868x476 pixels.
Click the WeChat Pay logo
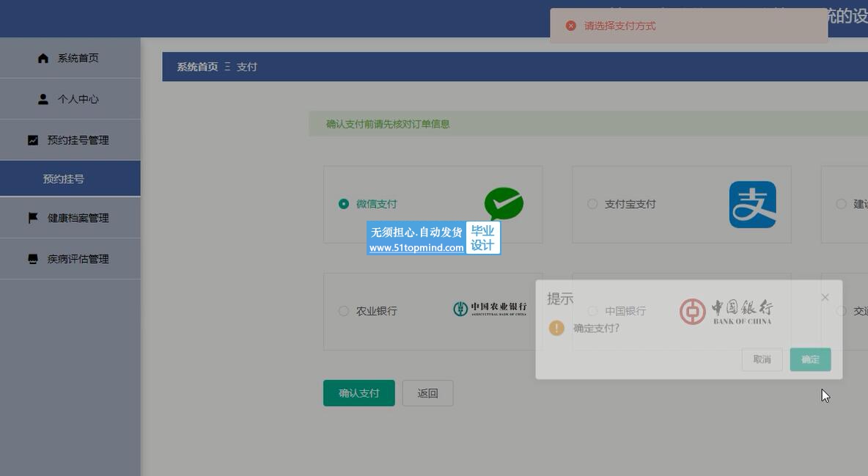[x=504, y=204]
